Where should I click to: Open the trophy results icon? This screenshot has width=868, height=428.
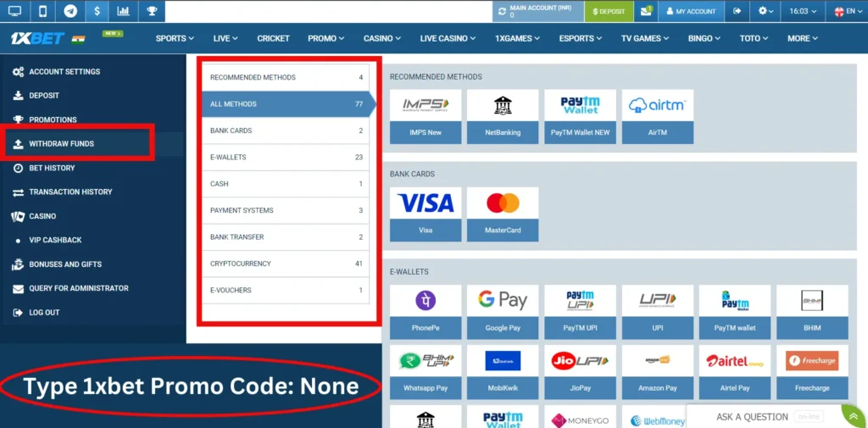tap(151, 11)
